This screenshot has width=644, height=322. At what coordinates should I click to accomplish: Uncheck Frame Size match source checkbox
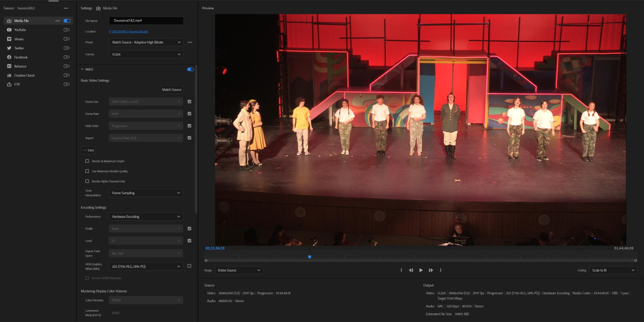click(189, 101)
